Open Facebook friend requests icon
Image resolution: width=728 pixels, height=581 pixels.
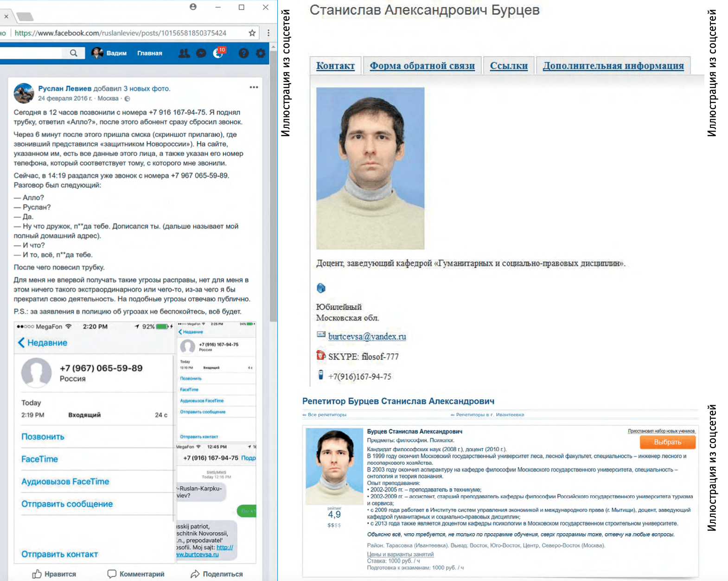click(184, 53)
